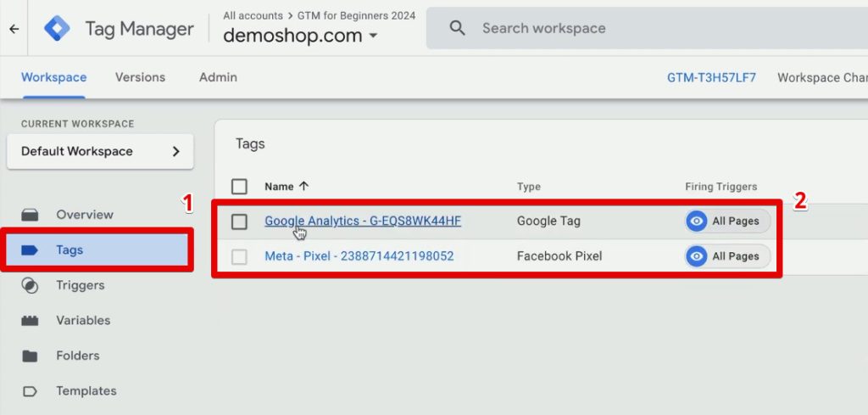Click the Search workspace field

(647, 28)
